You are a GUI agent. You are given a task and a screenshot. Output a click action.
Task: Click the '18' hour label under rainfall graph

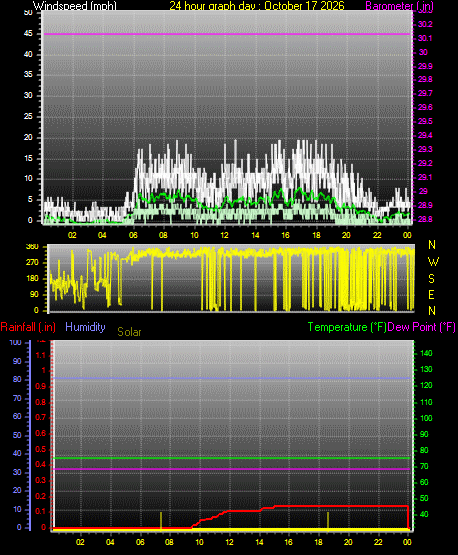(x=319, y=542)
